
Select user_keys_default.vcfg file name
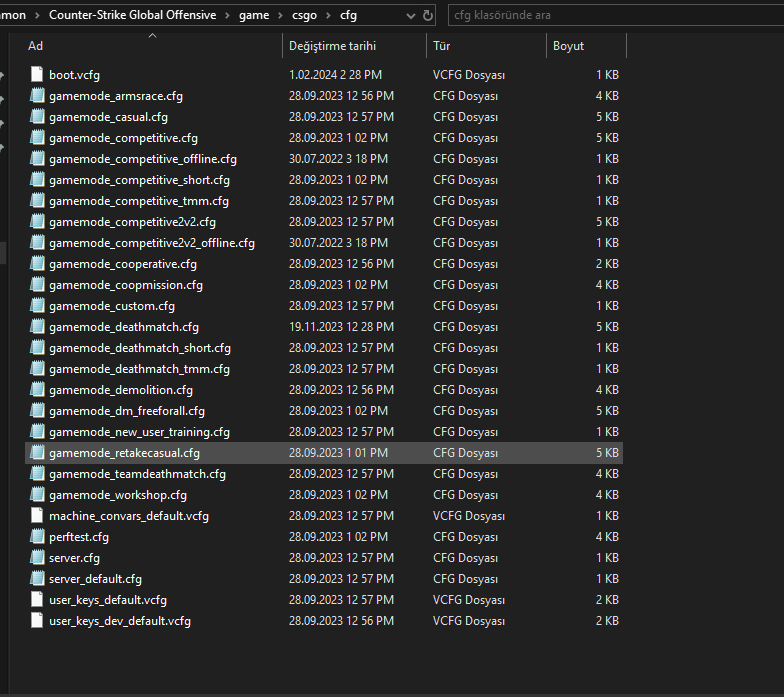[108, 600]
